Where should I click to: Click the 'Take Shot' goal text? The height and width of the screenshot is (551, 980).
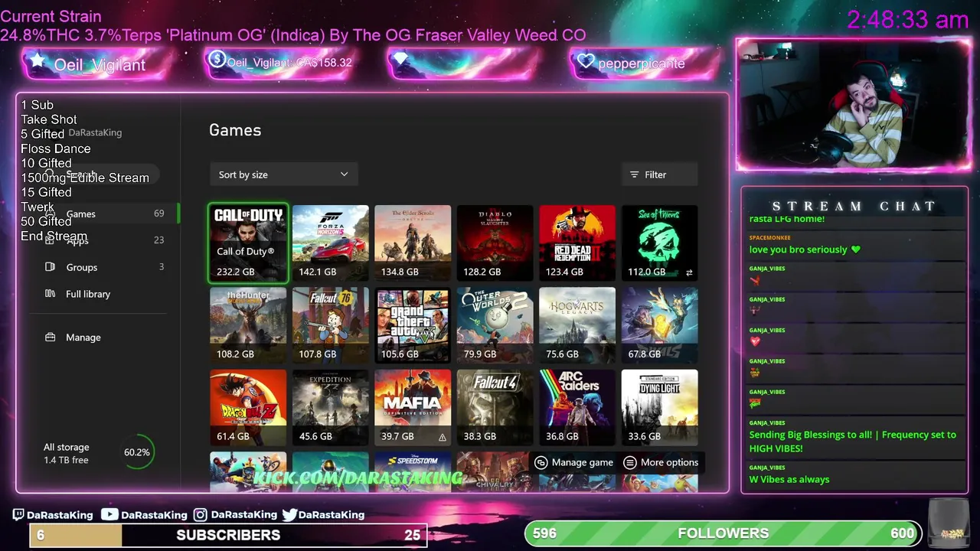(x=48, y=119)
